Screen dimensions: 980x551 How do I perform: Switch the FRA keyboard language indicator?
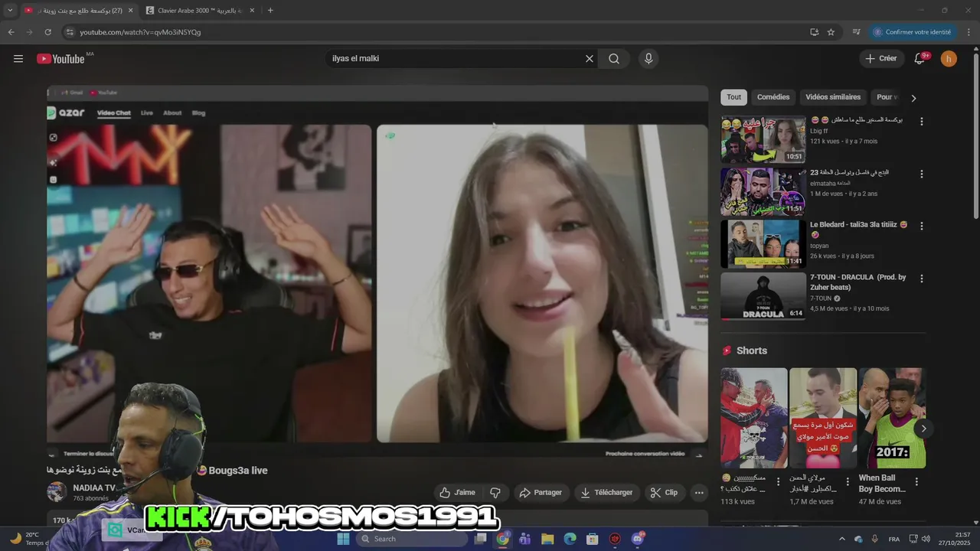tap(894, 539)
